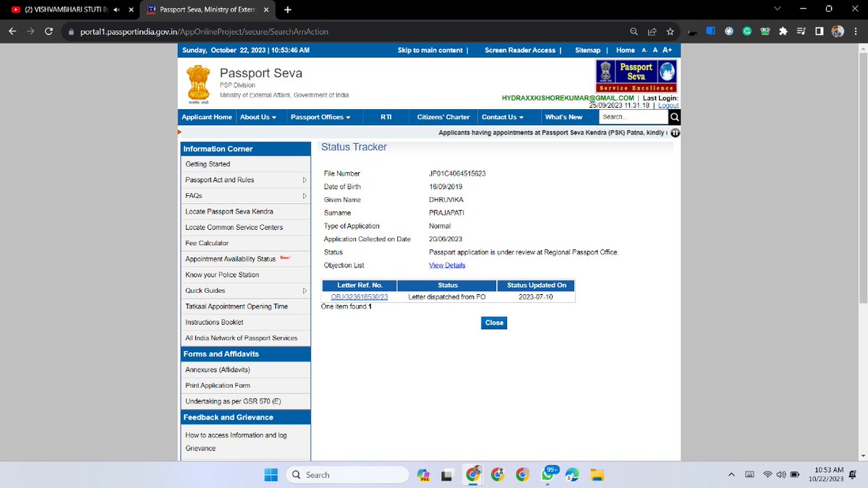Open the Extensions puzzle piece menu
The image size is (868, 488).
(783, 32)
